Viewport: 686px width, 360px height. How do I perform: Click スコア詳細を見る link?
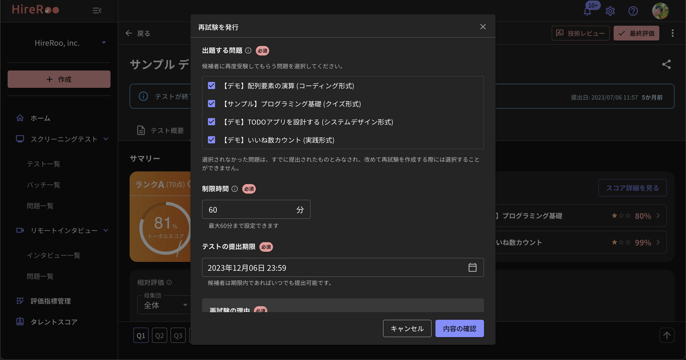pyautogui.click(x=632, y=188)
